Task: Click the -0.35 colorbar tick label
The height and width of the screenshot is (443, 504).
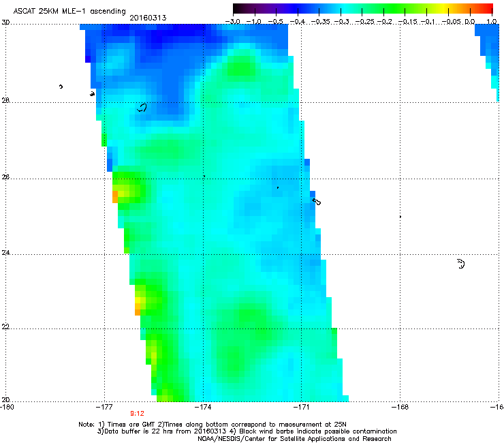Action: pyautogui.click(x=321, y=22)
